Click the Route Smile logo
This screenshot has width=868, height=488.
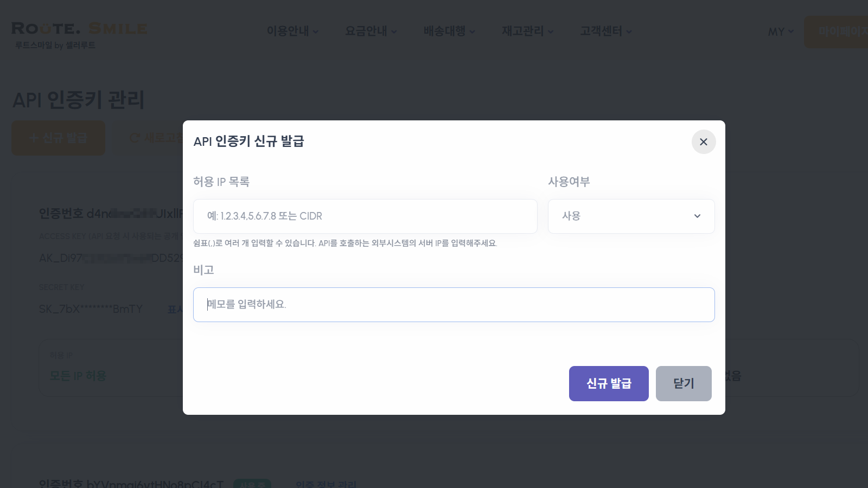click(x=79, y=35)
